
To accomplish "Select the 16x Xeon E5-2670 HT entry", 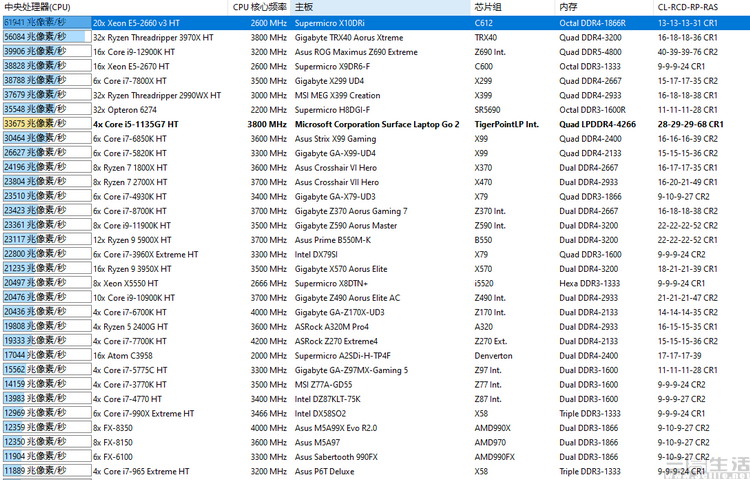I will [x=131, y=66].
